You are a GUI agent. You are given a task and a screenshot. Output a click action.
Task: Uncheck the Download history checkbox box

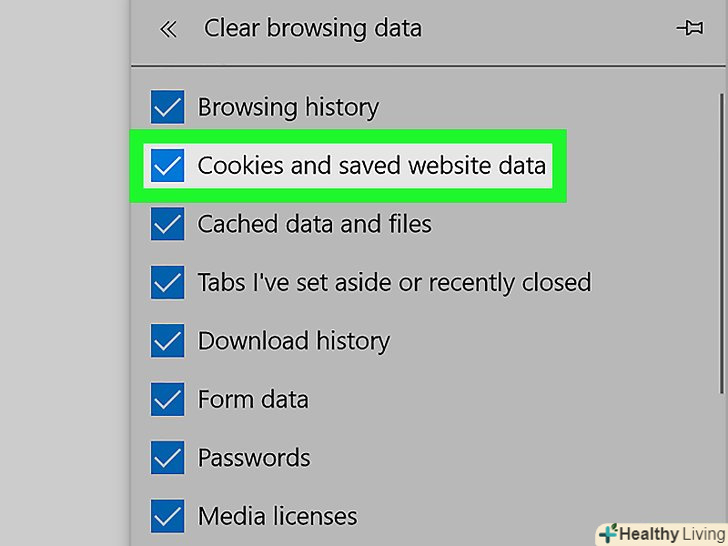click(167, 341)
